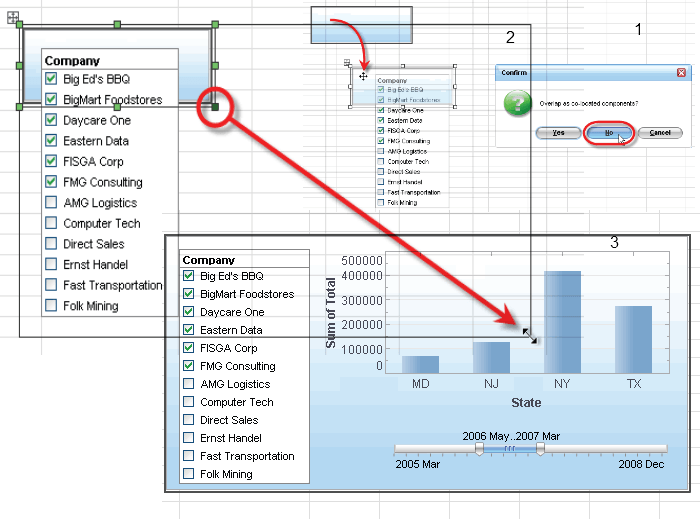Click Cancel in the Confirm dialog
Image resolution: width=700 pixels, height=519 pixels.
660,133
